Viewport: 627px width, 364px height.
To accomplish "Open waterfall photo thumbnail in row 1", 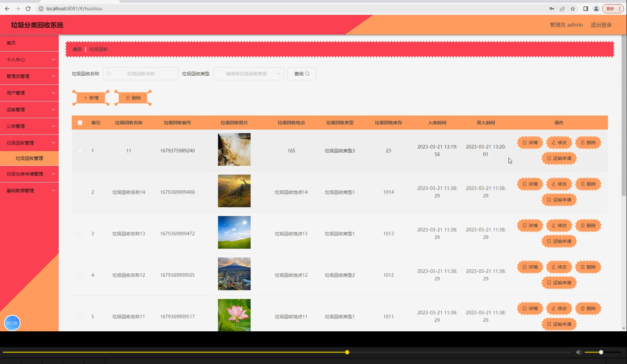I will click(x=234, y=149).
